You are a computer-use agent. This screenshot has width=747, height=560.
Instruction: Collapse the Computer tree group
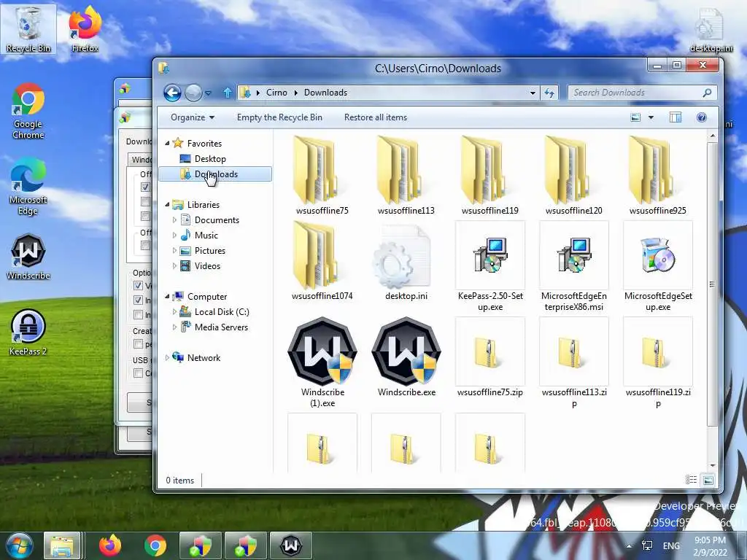[x=167, y=297]
